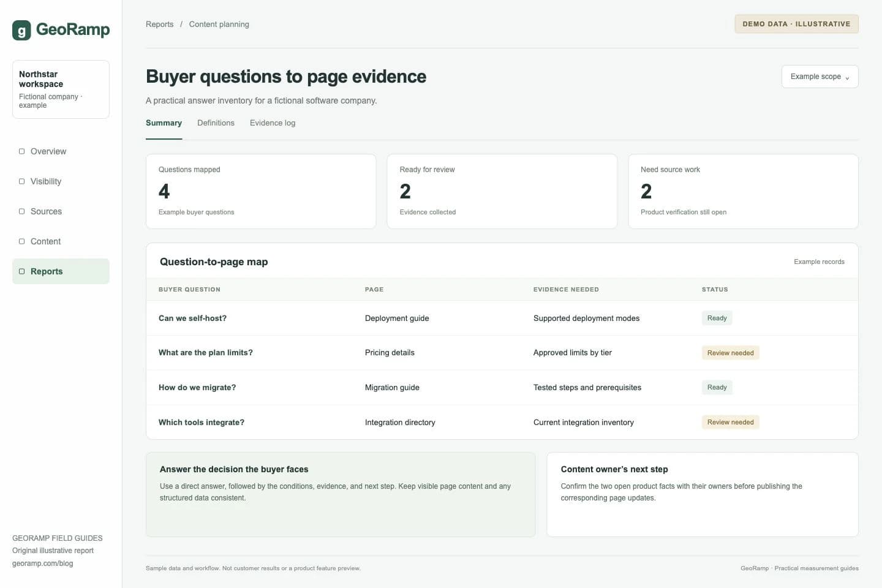Open the Example scope dropdown
Viewport: 882px width, 588px height.
click(820, 77)
